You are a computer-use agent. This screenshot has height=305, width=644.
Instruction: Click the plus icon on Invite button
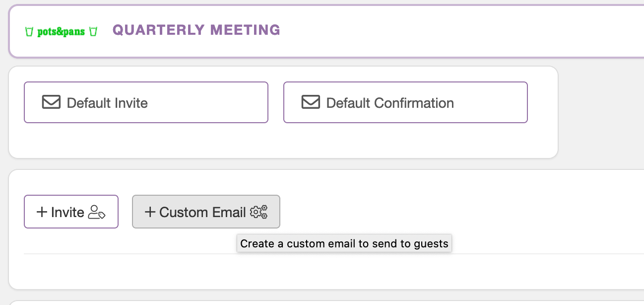point(42,212)
